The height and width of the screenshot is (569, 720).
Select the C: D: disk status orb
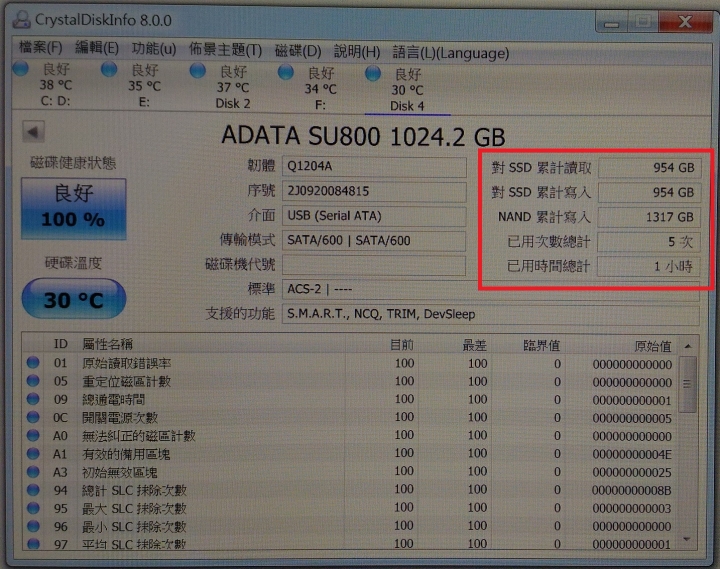[x=21, y=68]
